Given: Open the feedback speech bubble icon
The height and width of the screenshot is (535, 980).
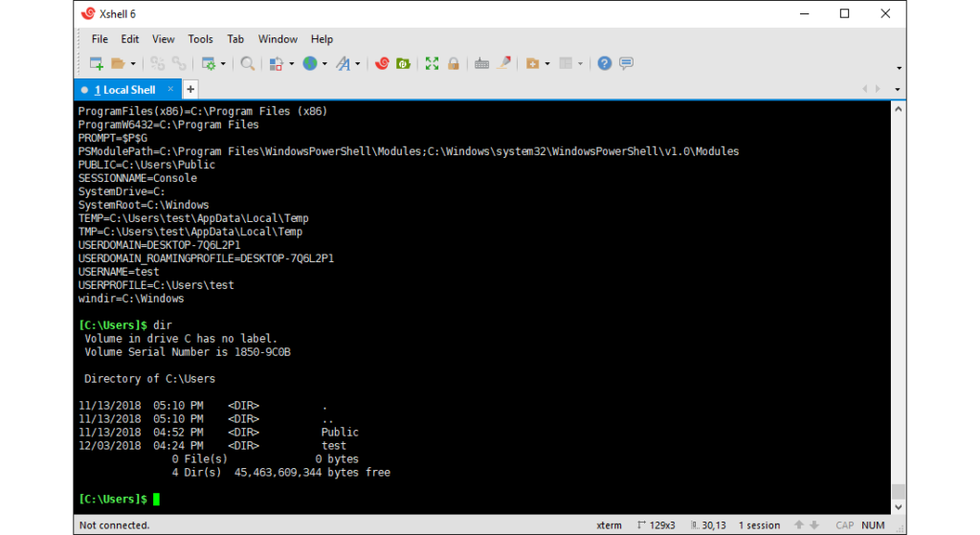Looking at the screenshot, I should coord(626,63).
